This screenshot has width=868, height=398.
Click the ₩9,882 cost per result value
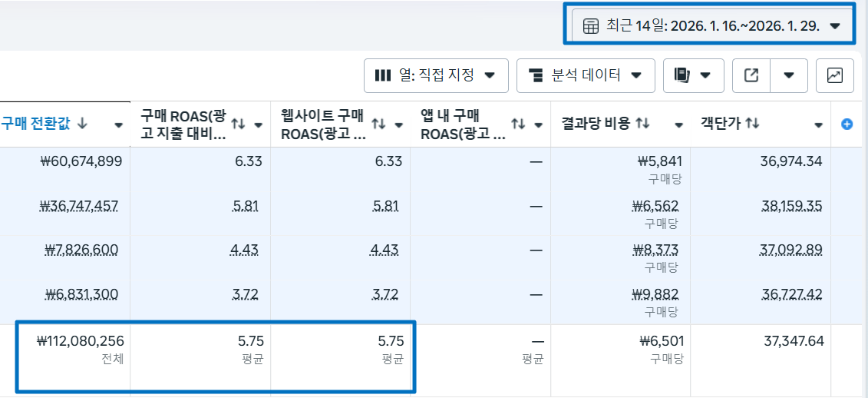coord(655,294)
